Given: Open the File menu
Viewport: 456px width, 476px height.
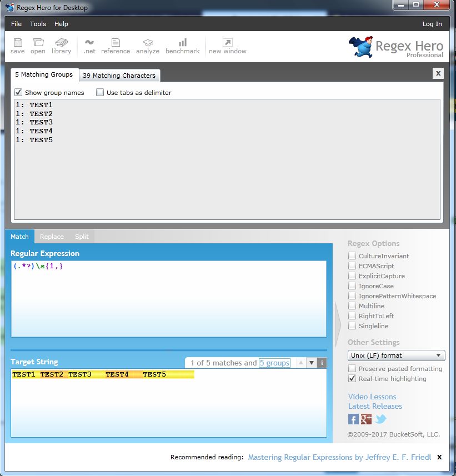Looking at the screenshot, I should point(17,24).
